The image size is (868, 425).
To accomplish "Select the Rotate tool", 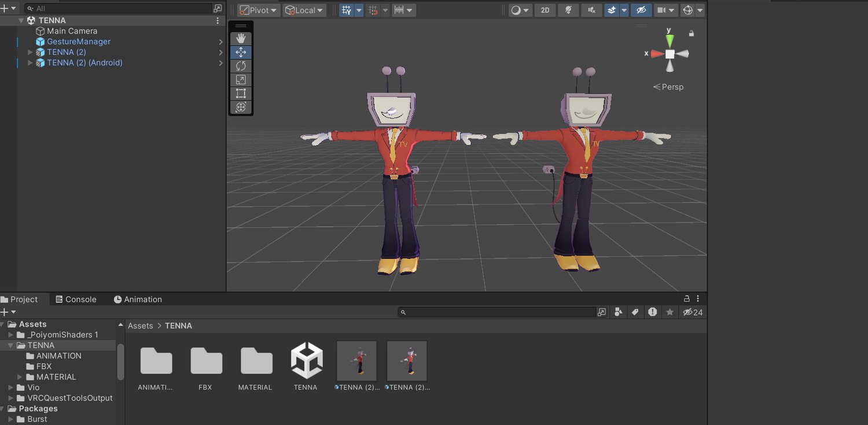I will [x=241, y=66].
